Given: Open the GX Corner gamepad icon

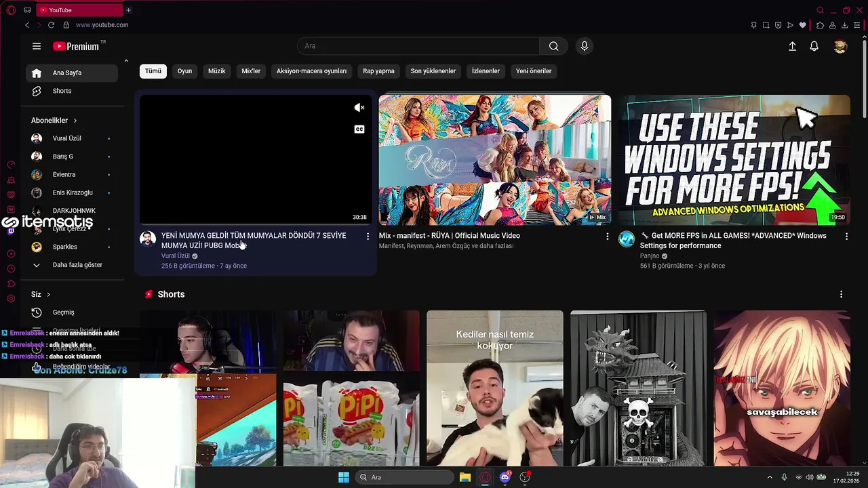Looking at the screenshot, I should tap(27, 10).
